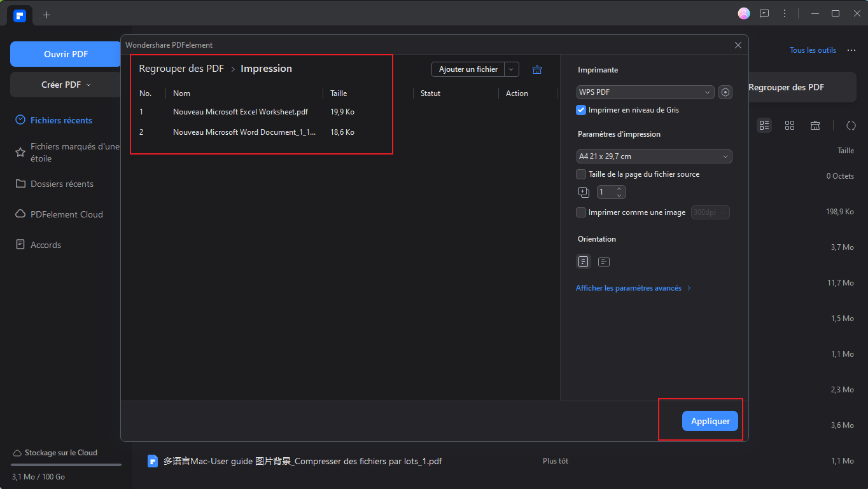Expand the Créer PDF dropdown
Screen dimensions: 868x489
pos(88,85)
